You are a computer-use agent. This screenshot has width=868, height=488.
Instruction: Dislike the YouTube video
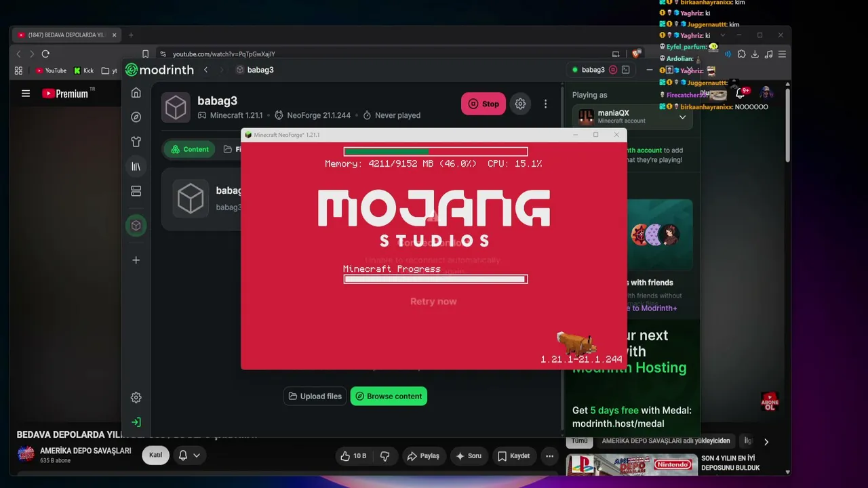[x=384, y=456]
